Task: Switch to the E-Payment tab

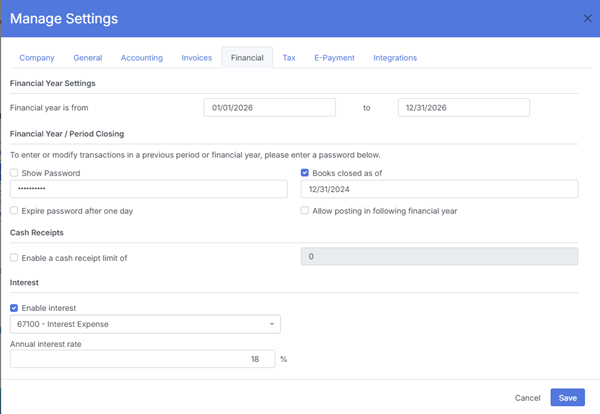Action: pos(334,58)
